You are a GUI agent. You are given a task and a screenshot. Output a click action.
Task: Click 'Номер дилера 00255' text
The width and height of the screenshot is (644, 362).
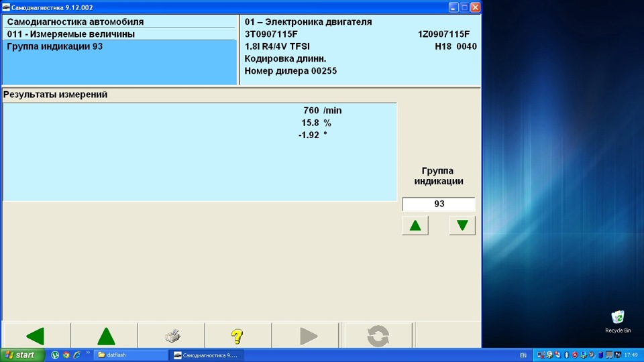point(290,71)
